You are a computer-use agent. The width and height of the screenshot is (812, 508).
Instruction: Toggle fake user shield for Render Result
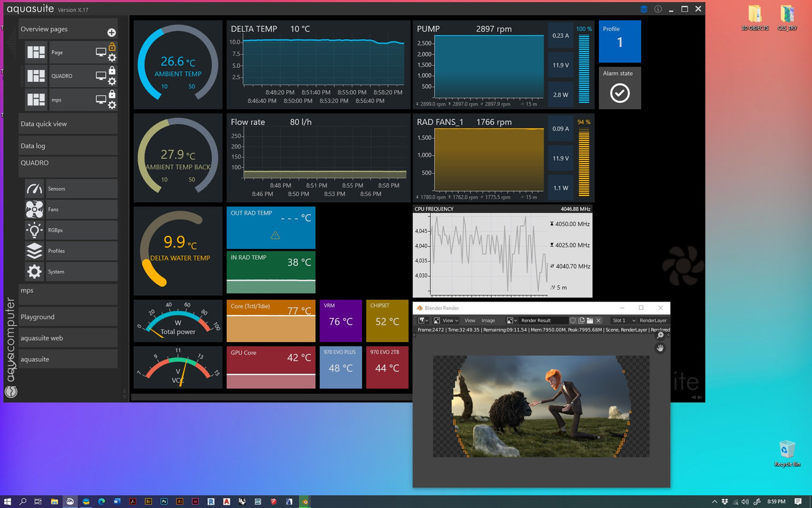click(x=573, y=321)
